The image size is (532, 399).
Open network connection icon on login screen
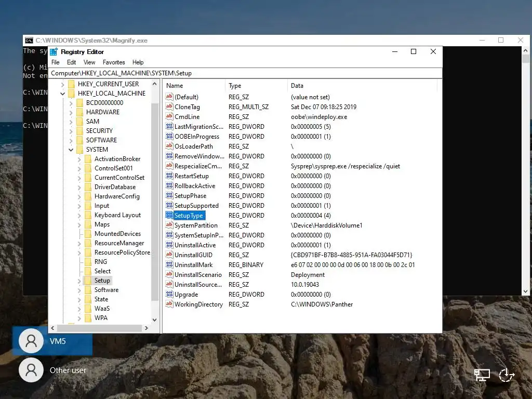(x=482, y=375)
